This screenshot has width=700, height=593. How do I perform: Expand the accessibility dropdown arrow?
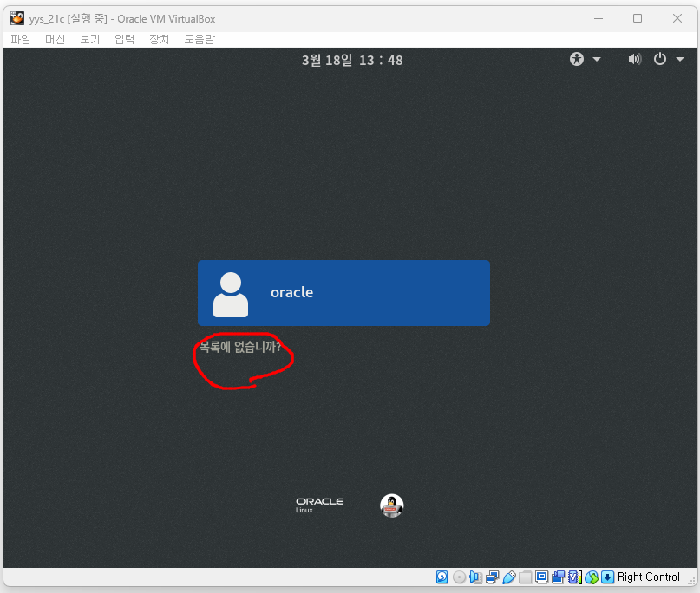point(597,59)
